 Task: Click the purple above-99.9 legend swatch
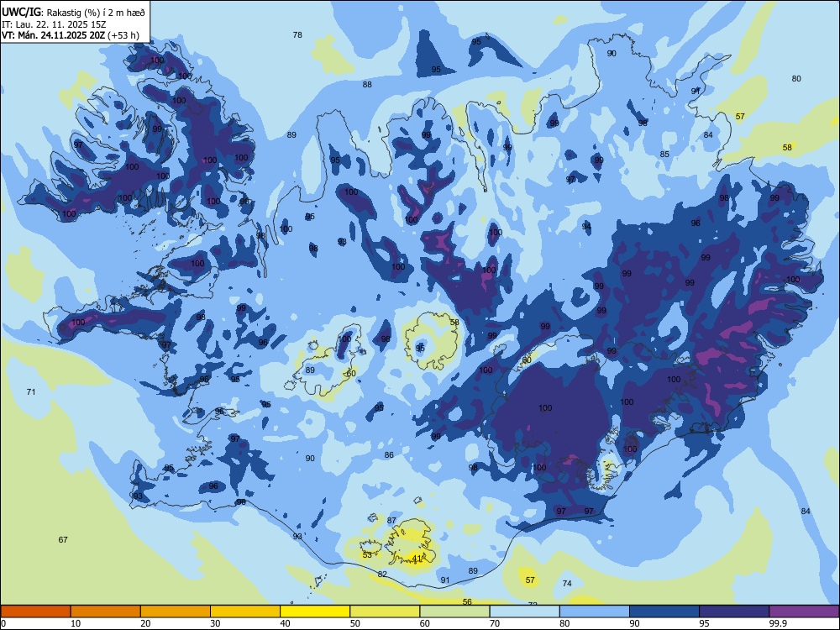point(804,612)
